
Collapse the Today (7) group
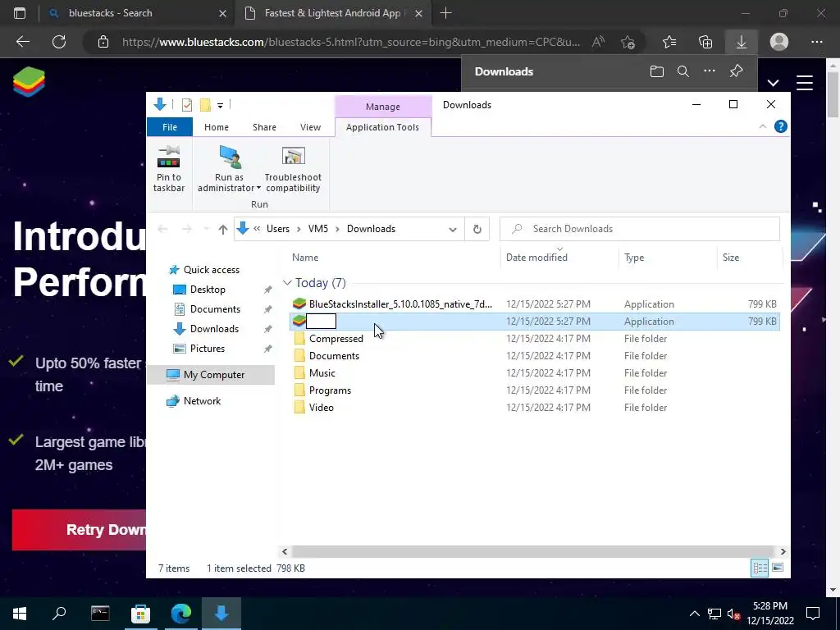click(287, 283)
